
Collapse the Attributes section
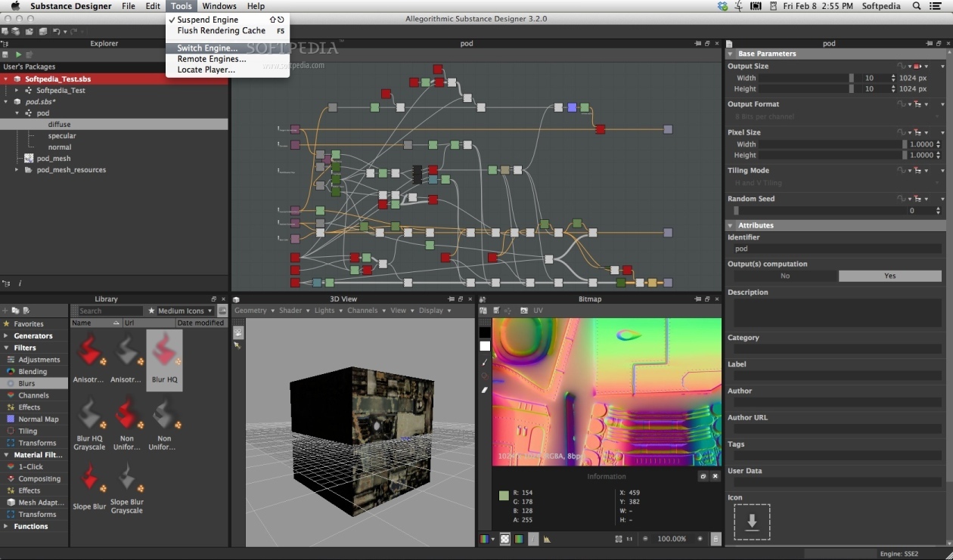731,225
